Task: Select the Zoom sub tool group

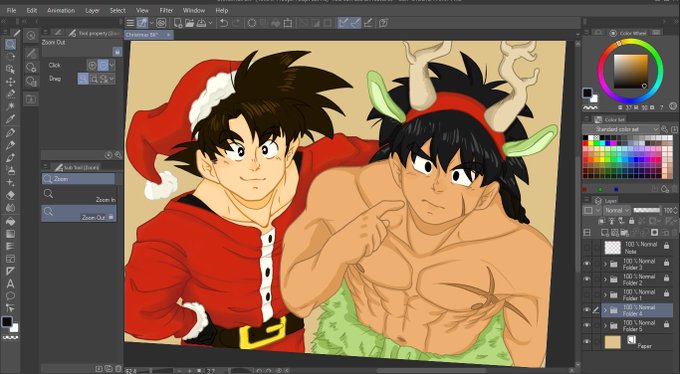Action: (78, 179)
